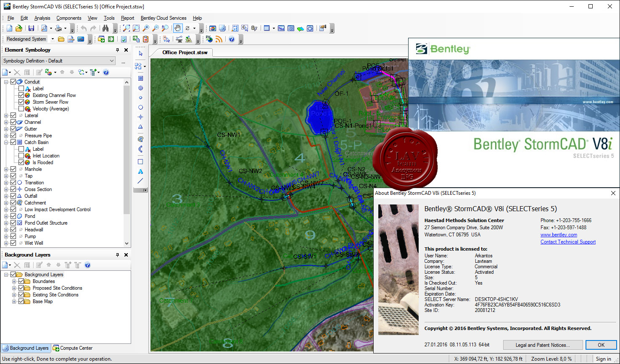The image size is (620, 364).
Task: Select the Office Project.stsw document tab
Action: [x=185, y=52]
